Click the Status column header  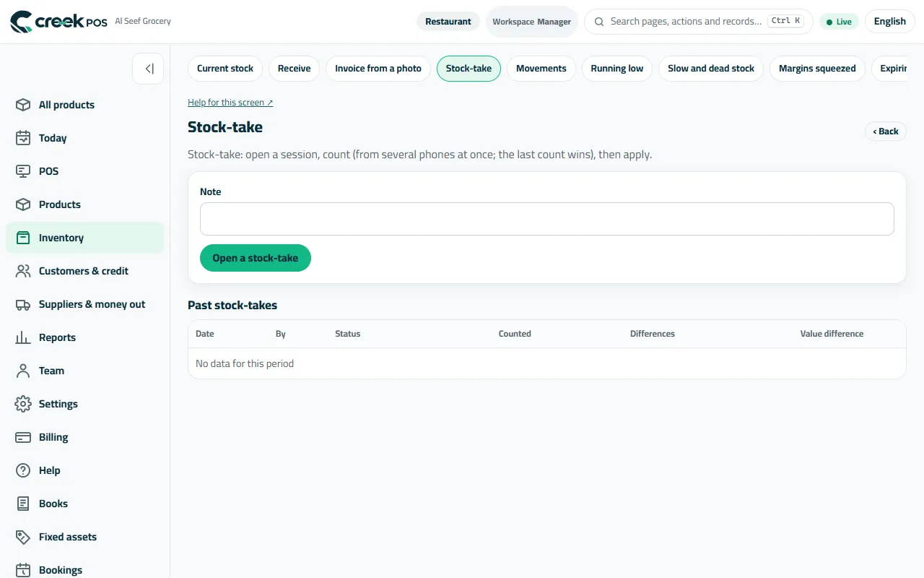pyautogui.click(x=347, y=334)
